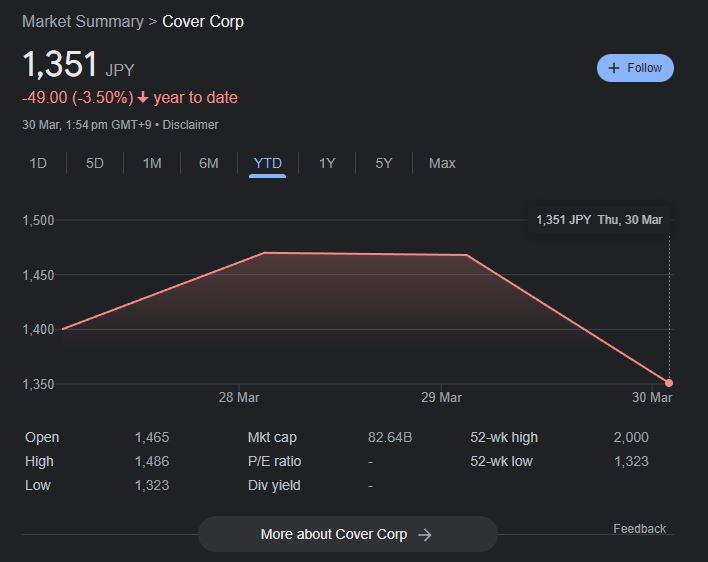Image resolution: width=708 pixels, height=562 pixels.
Task: Click the 1,350 axis label
Action: [38, 384]
